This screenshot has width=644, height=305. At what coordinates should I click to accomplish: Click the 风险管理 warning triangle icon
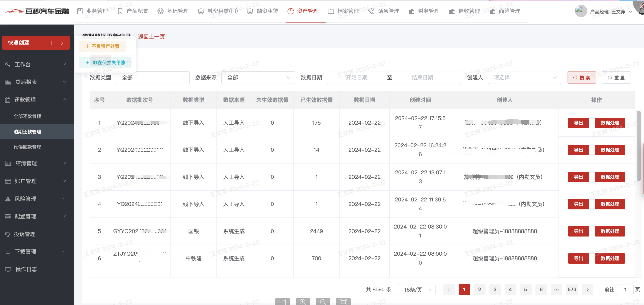pos(8,199)
